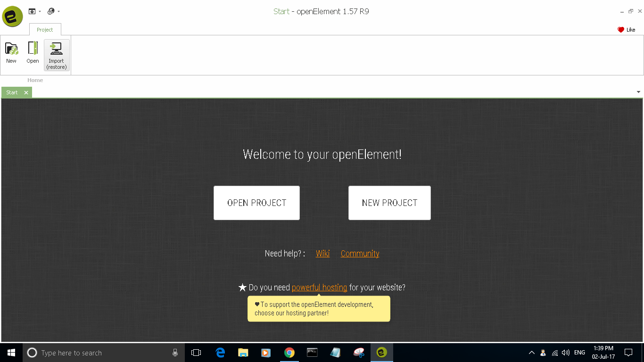Open the notepad-style taskbar icon
Image resolution: width=644 pixels, height=362 pixels.
pyautogui.click(x=335, y=353)
